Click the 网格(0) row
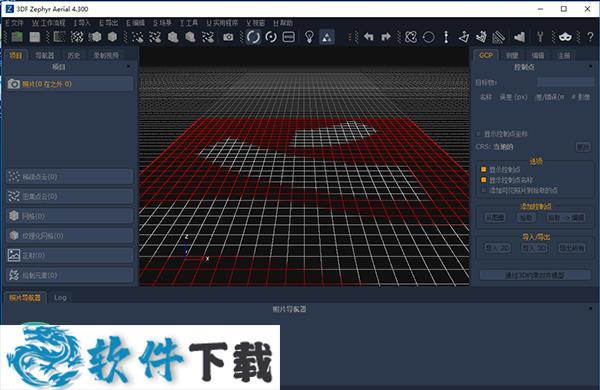Image resolution: width=600 pixels, height=390 pixels. pos(70,216)
